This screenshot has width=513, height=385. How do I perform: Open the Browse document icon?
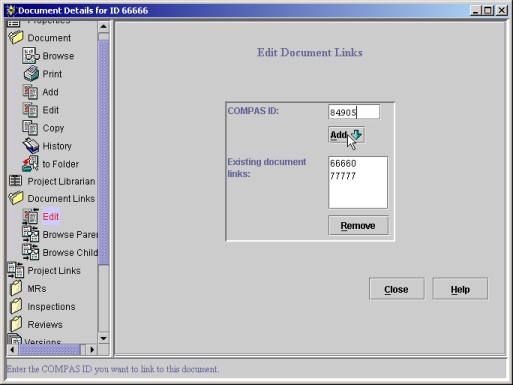[x=31, y=56]
